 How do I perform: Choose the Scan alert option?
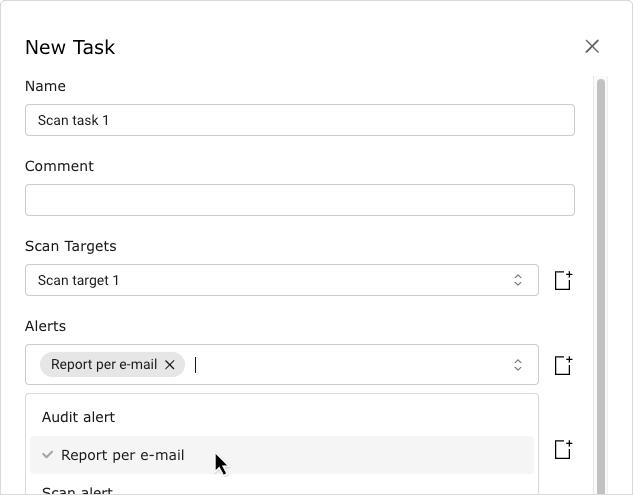pos(78,490)
